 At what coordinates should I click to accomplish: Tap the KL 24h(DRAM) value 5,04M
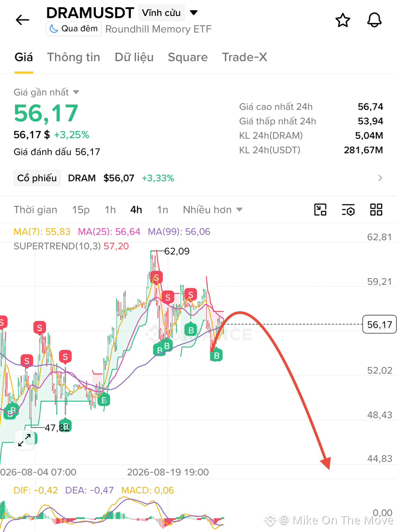(369, 136)
